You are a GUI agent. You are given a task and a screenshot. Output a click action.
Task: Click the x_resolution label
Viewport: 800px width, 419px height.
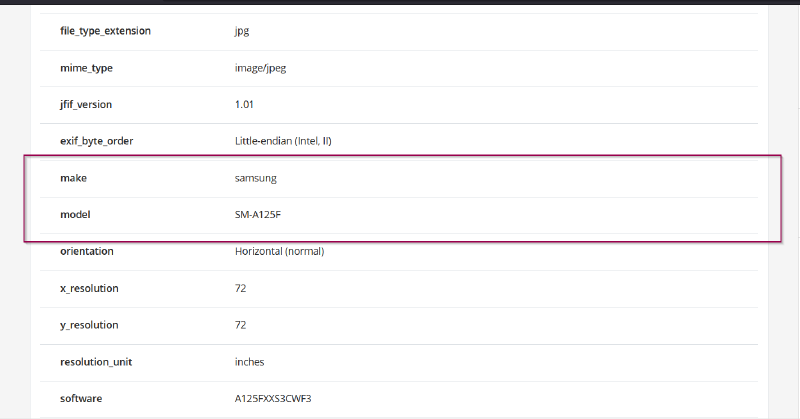point(89,288)
